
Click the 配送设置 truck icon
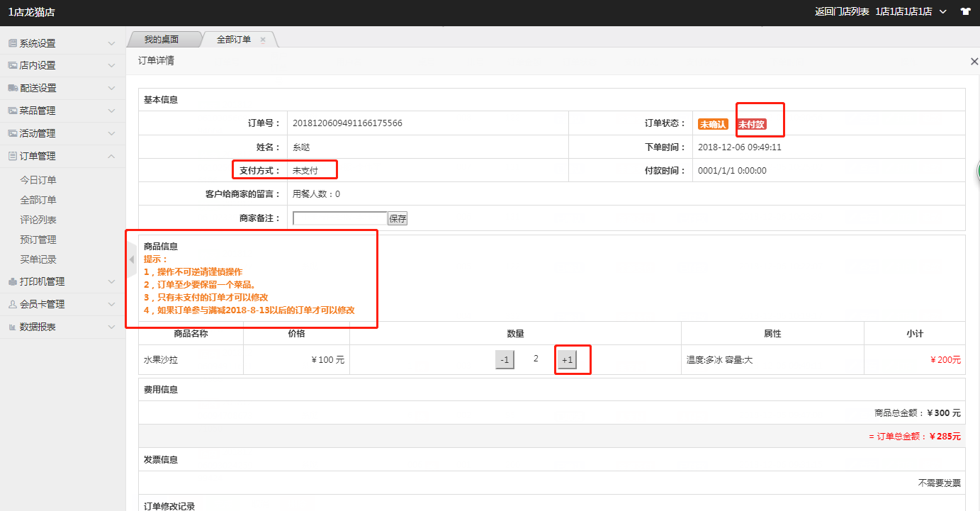[x=13, y=88]
